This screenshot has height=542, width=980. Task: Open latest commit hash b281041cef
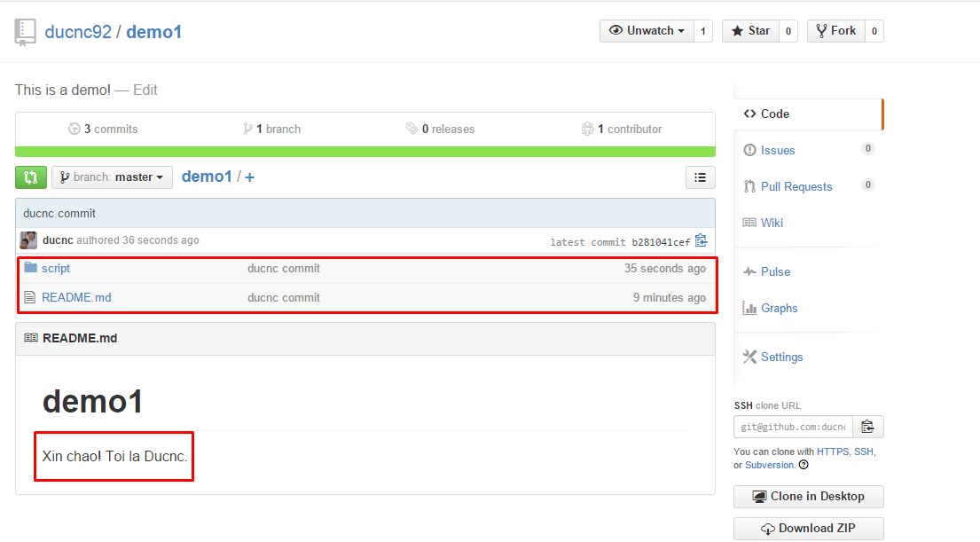pyautogui.click(x=661, y=242)
